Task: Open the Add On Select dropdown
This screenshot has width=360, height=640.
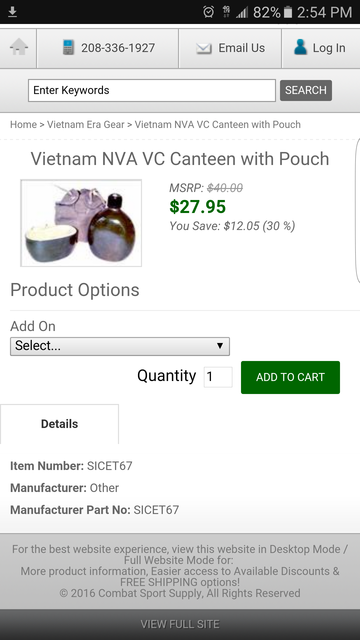Action: pyautogui.click(x=120, y=346)
